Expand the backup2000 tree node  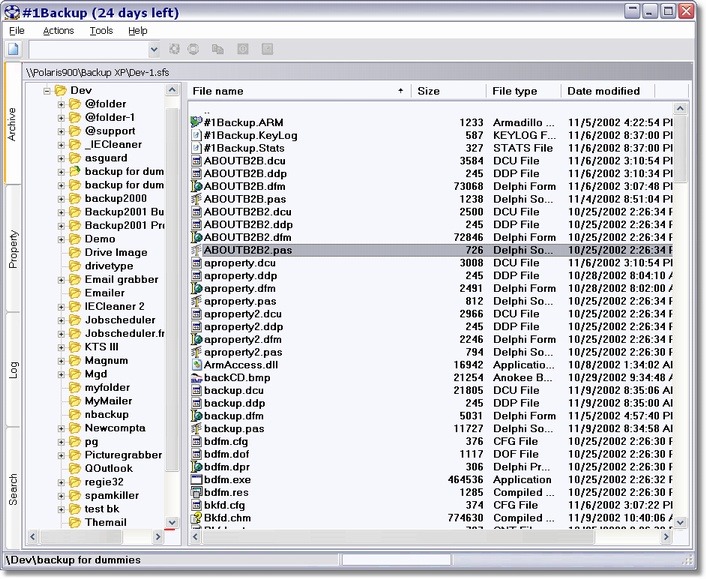[61, 199]
